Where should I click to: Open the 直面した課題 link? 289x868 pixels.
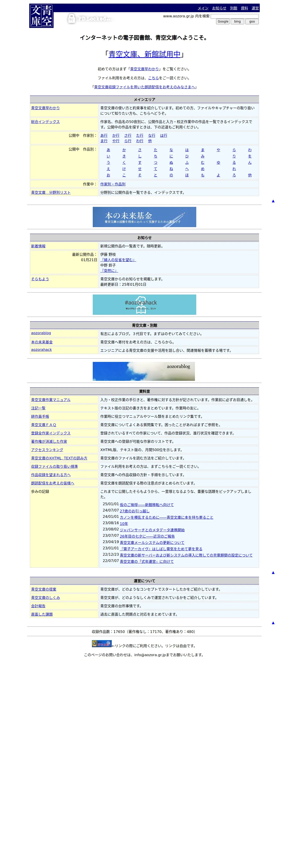point(42,614)
